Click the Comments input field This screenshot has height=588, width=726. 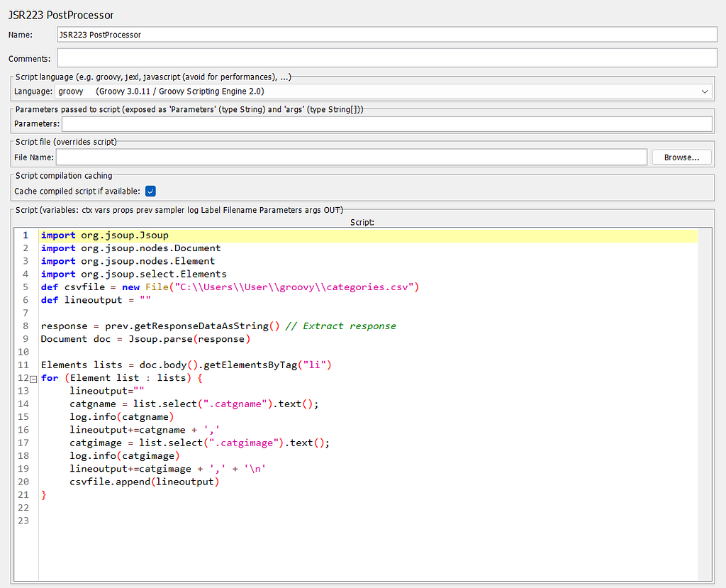point(387,58)
